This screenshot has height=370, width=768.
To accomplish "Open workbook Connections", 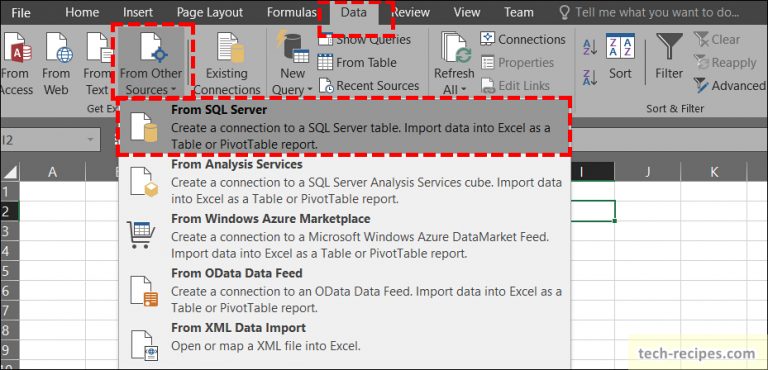I will (523, 39).
